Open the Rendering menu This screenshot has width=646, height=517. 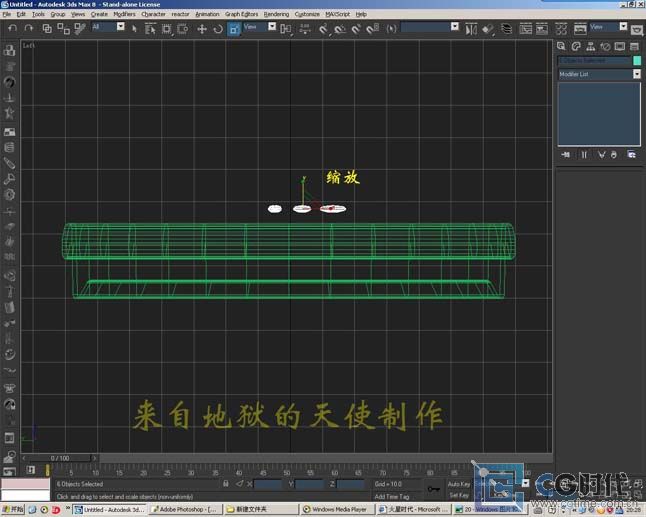coord(276,14)
